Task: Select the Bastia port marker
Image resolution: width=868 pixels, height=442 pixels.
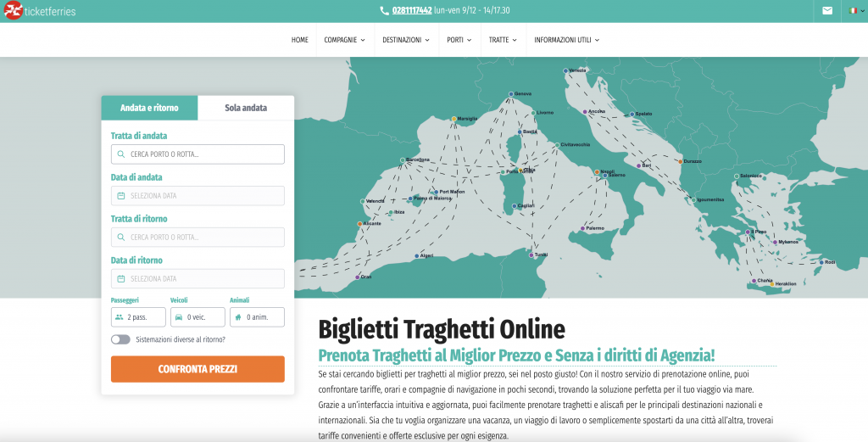Action: pos(520,131)
